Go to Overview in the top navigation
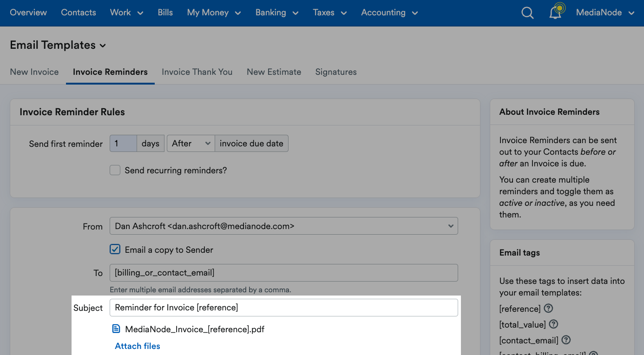Viewport: 644px width, 355px height. tap(28, 13)
